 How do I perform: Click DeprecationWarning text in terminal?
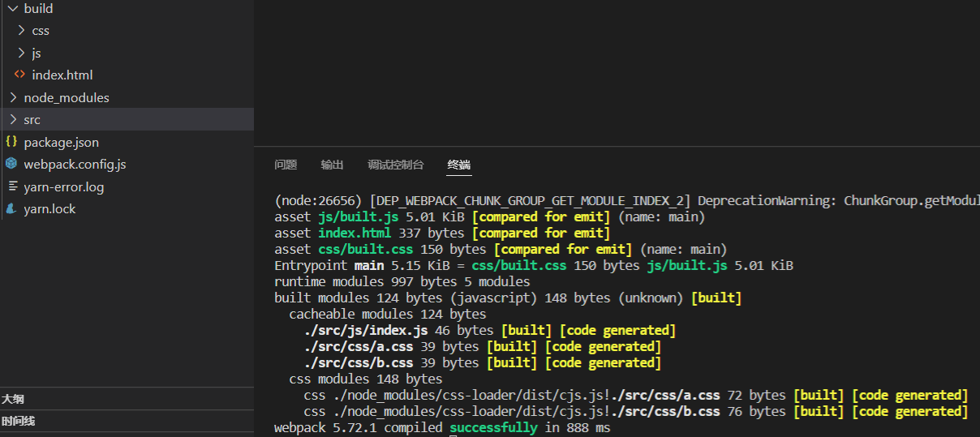coord(767,200)
